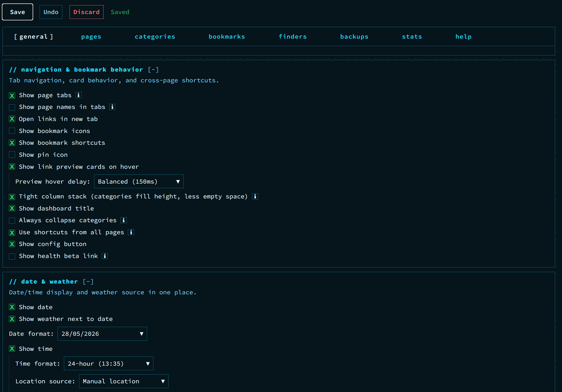The height and width of the screenshot is (392, 562).
Task: Open info icon for Show page names in tabs
Action: coord(112,107)
